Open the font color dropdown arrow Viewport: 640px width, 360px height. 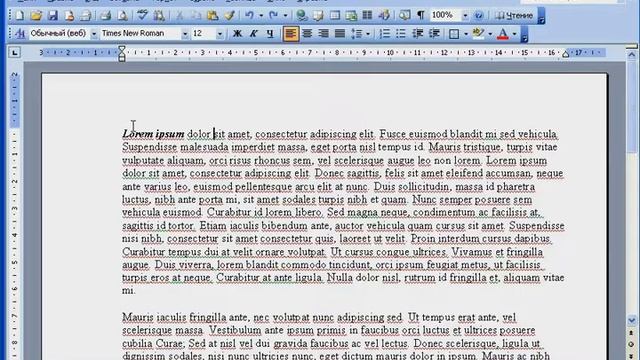coord(514,33)
